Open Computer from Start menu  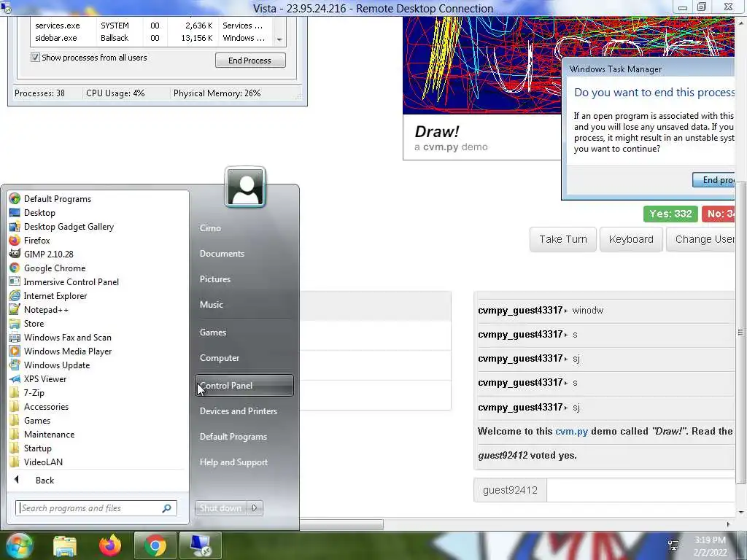(220, 357)
